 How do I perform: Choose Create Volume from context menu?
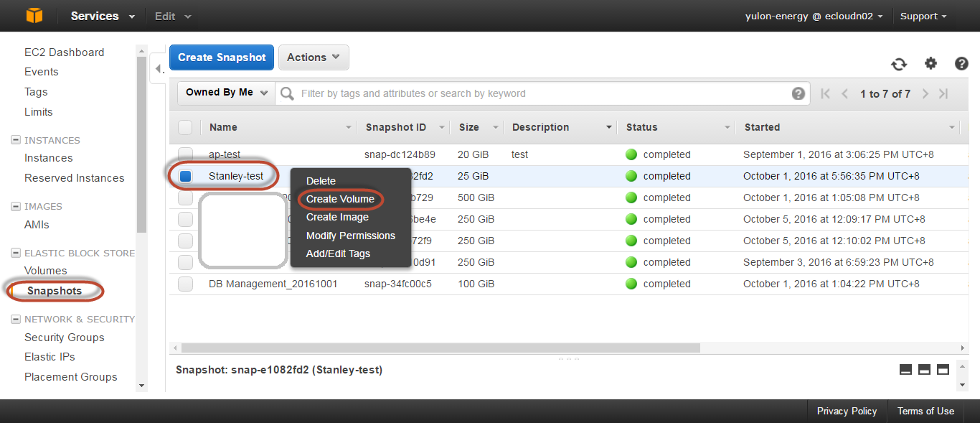[x=340, y=199]
